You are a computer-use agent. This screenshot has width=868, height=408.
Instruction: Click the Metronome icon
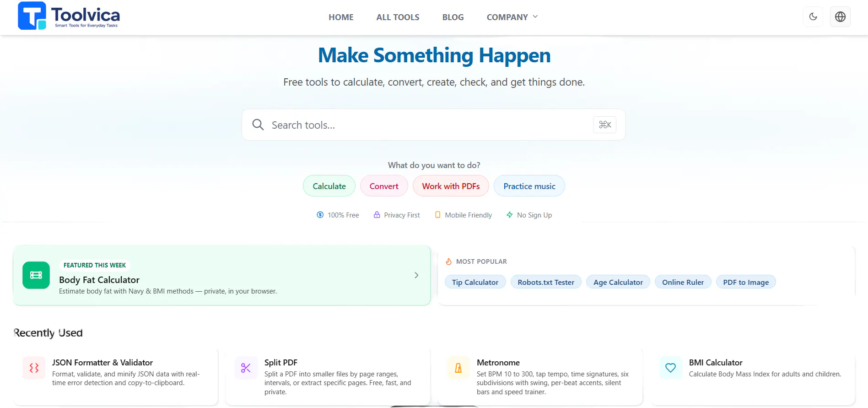point(458,368)
